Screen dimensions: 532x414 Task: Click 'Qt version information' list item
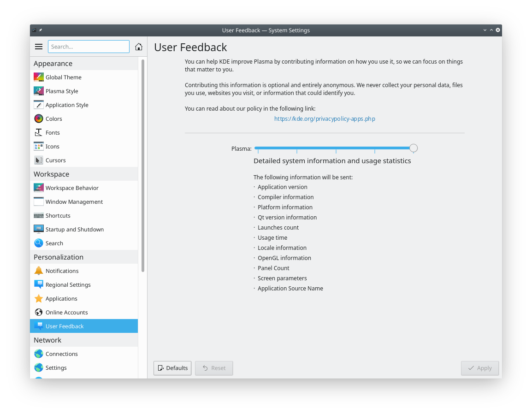(x=287, y=217)
